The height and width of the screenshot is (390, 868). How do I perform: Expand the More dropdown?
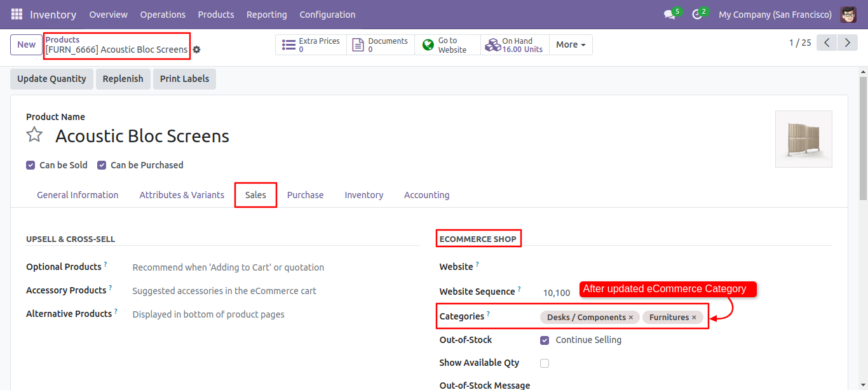click(571, 44)
